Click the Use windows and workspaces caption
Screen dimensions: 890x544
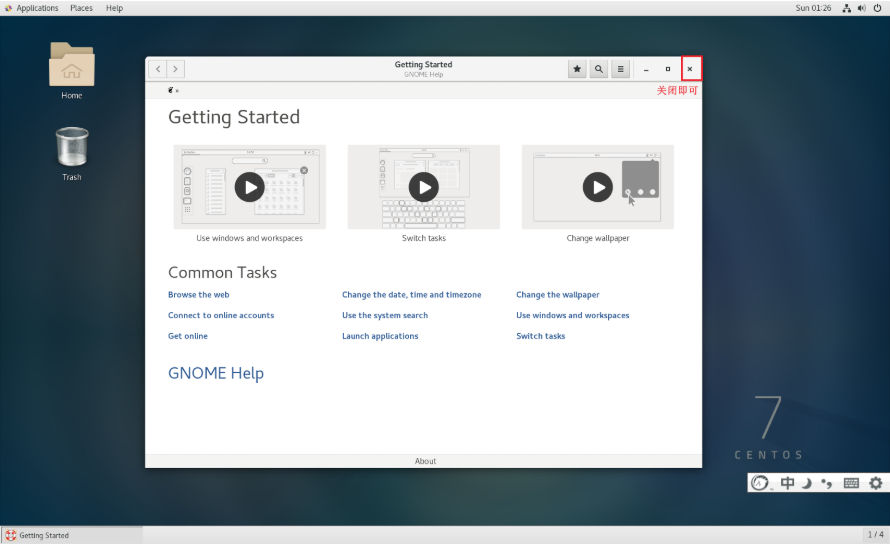250,238
